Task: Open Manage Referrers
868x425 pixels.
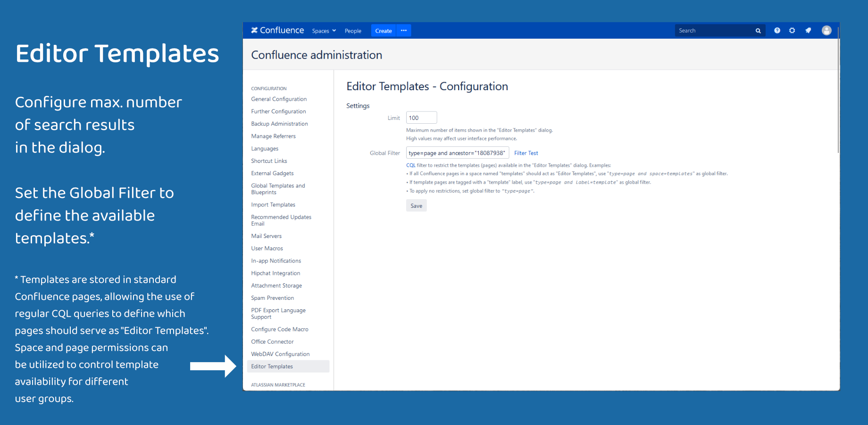Action: coord(273,136)
